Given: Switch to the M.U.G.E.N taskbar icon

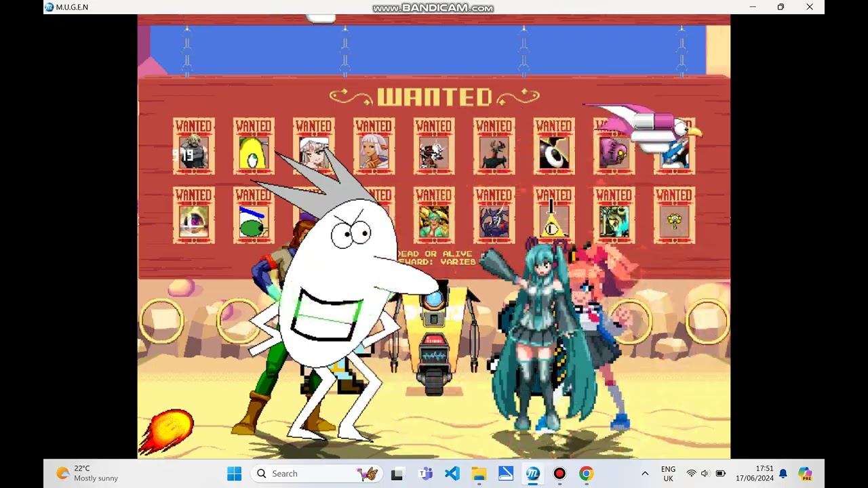Looking at the screenshot, I should (x=533, y=474).
